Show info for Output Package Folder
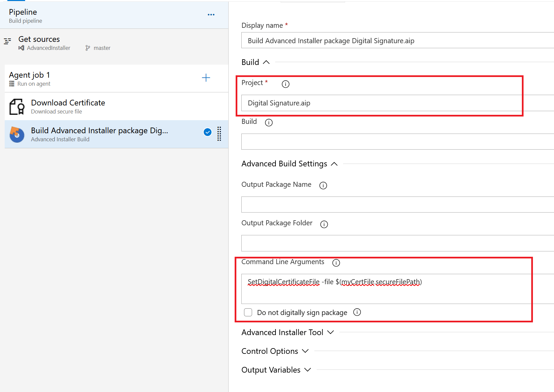The height and width of the screenshot is (392, 554). click(324, 224)
